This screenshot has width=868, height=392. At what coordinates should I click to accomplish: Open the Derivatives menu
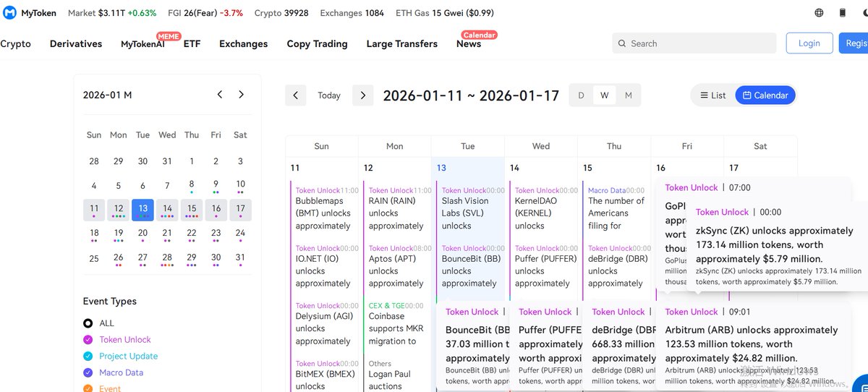76,44
